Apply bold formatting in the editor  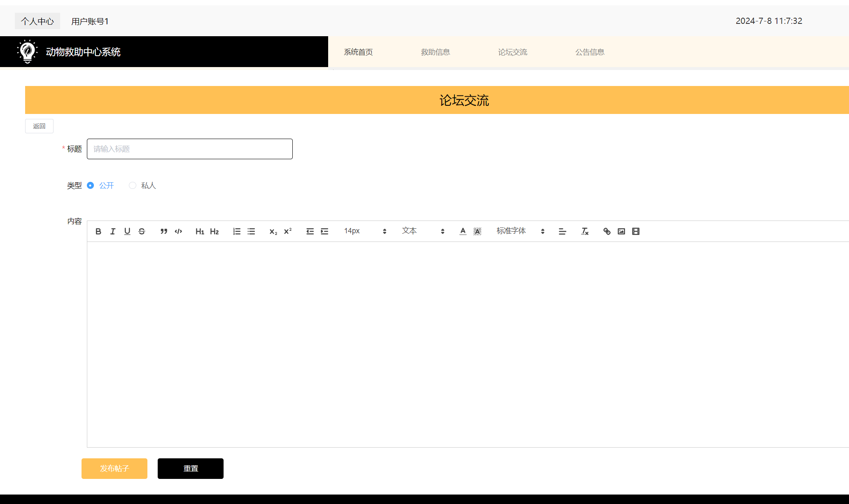(x=98, y=231)
